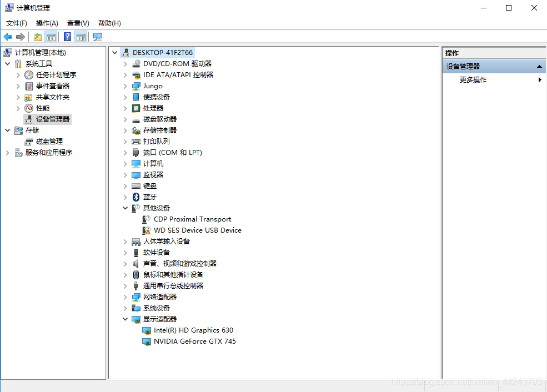Click the 事件查看器 log icon

pyautogui.click(x=29, y=86)
